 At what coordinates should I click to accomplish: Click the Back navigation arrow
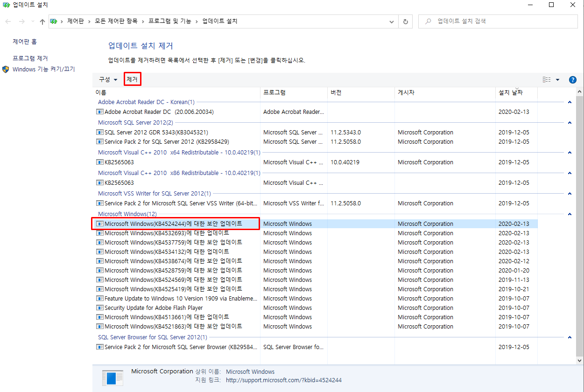(8, 21)
